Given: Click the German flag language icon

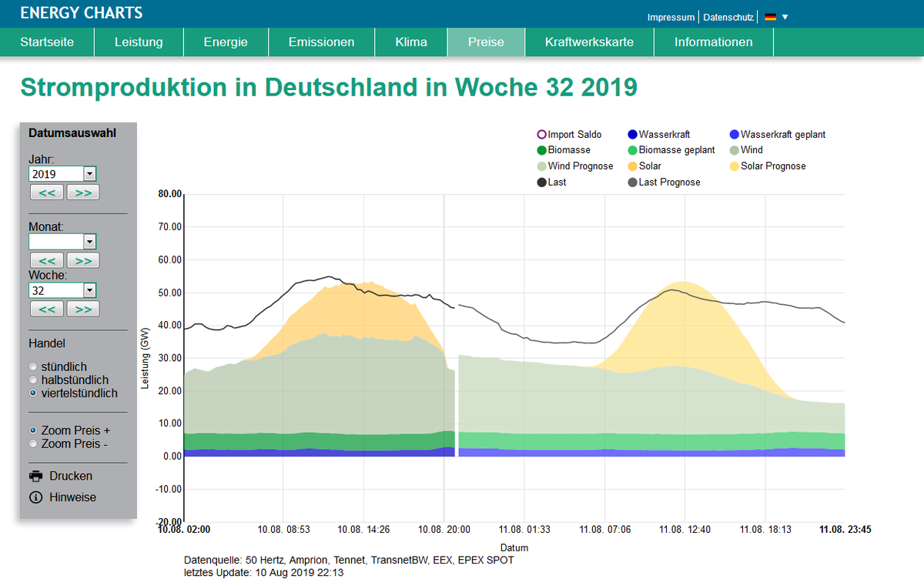Looking at the screenshot, I should point(770,17).
